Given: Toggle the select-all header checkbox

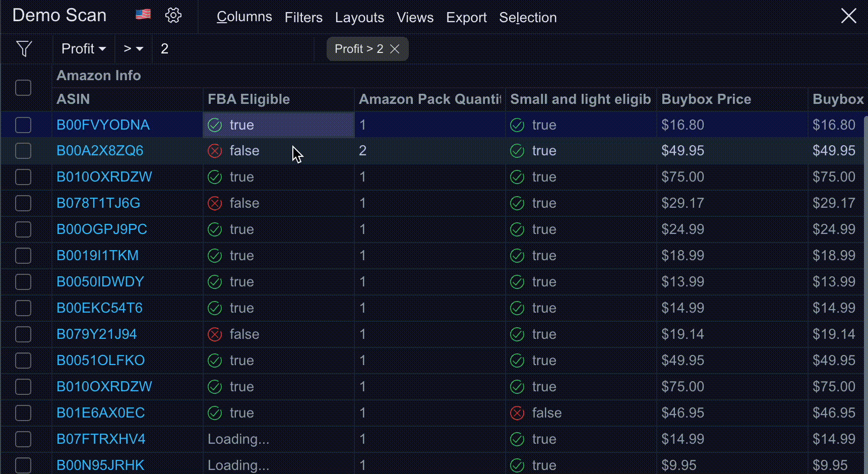Looking at the screenshot, I should 23,88.
